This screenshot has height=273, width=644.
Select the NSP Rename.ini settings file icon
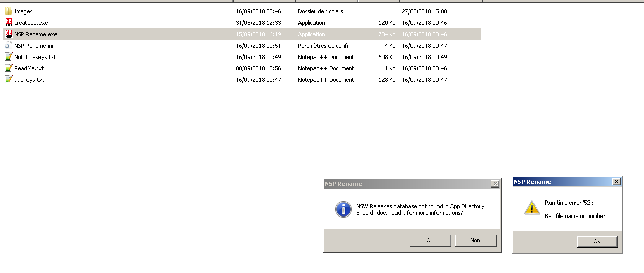pyautogui.click(x=8, y=46)
